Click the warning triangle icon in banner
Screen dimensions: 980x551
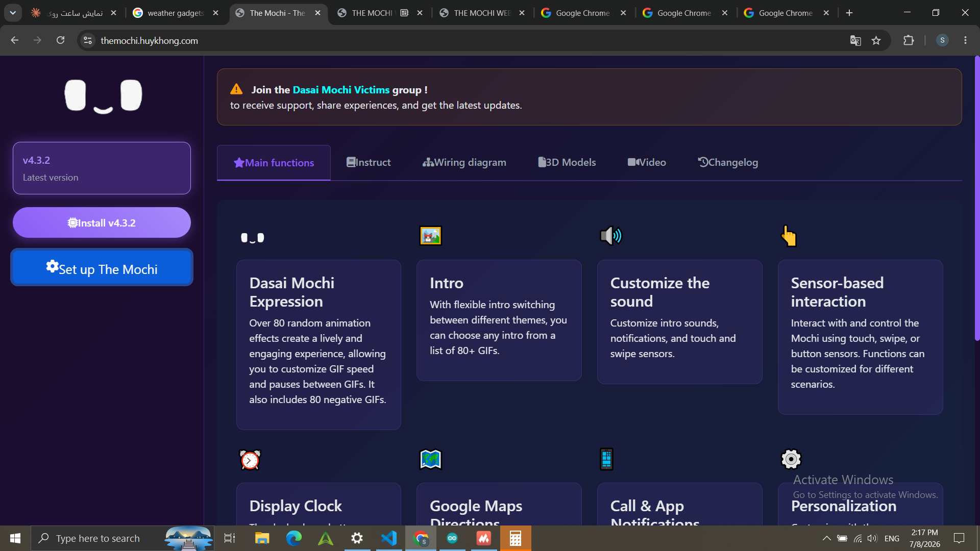click(x=236, y=89)
